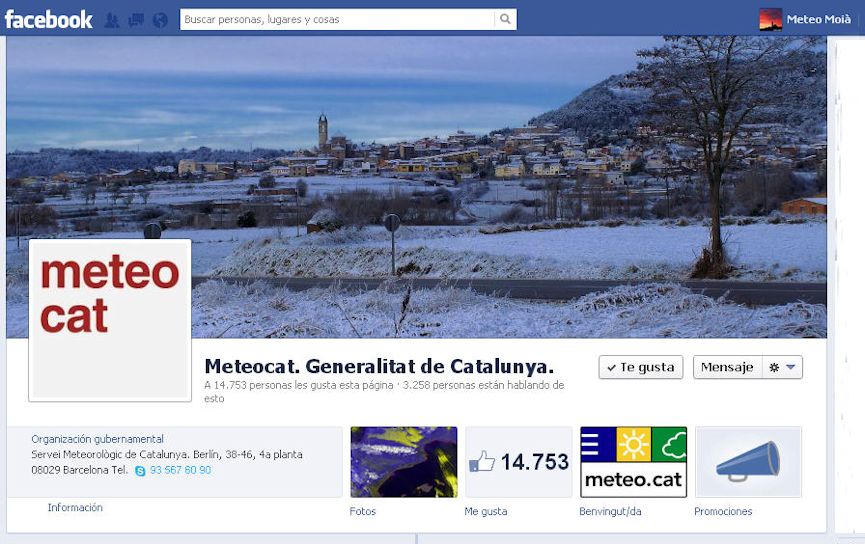Open the Meteo Moià profile link

pos(819,19)
